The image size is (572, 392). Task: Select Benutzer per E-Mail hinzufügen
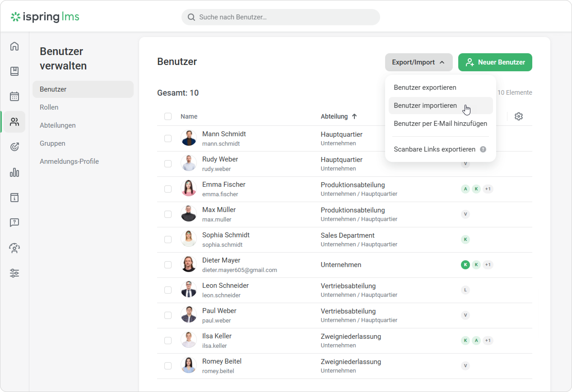coord(440,123)
